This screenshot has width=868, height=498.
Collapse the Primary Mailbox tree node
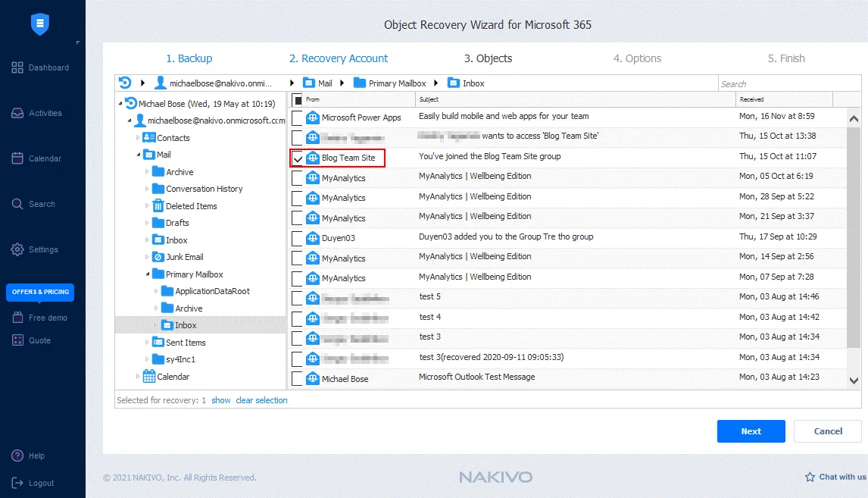tap(147, 274)
